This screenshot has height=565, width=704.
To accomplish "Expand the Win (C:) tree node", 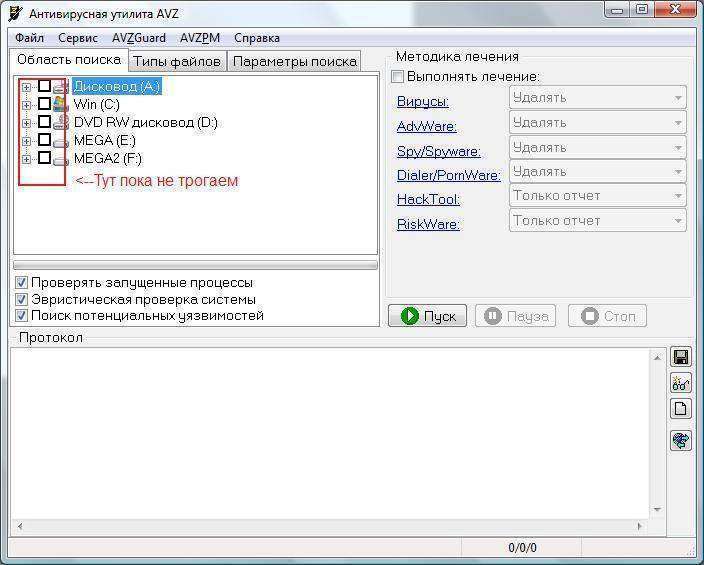I will point(27,105).
